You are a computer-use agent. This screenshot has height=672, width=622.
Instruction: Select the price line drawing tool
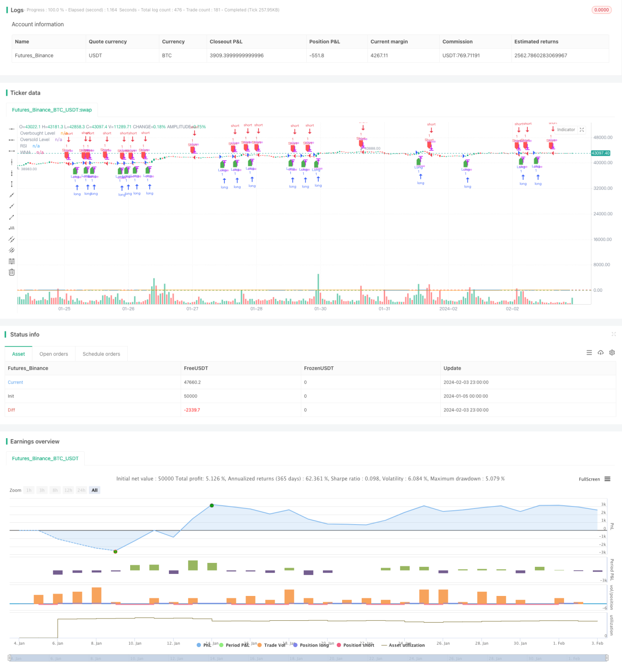12,228
